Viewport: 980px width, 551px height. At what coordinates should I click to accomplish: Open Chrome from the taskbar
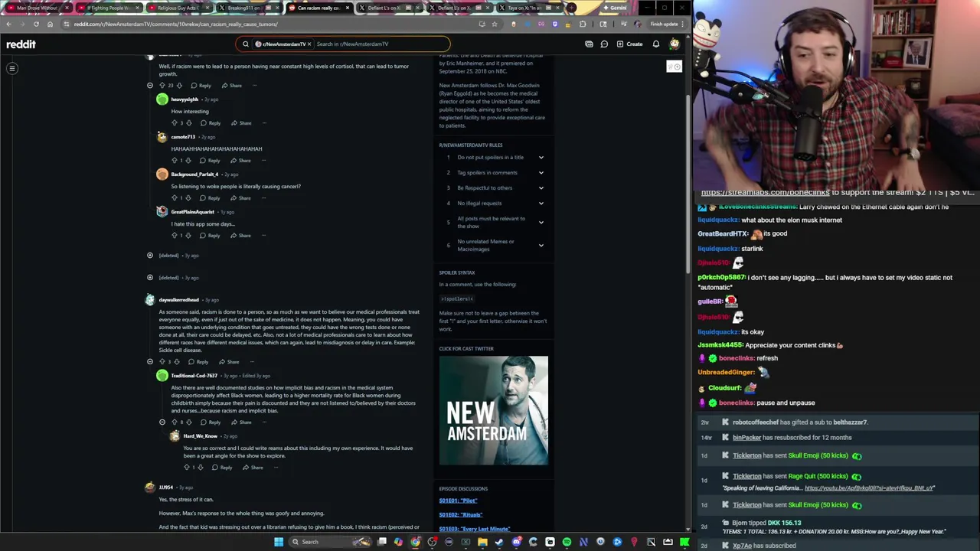tap(415, 542)
